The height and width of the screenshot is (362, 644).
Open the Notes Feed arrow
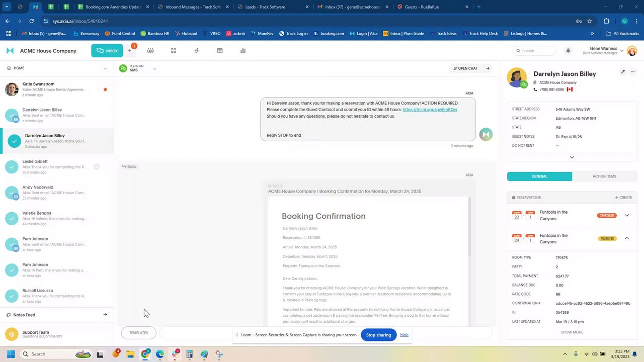pos(105,315)
